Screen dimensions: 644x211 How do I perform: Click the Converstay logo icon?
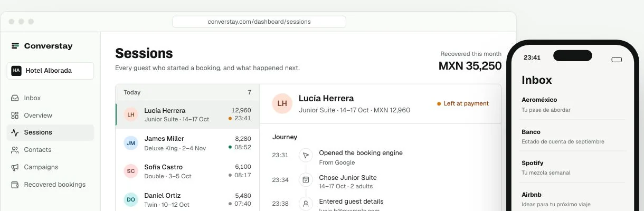(15, 46)
